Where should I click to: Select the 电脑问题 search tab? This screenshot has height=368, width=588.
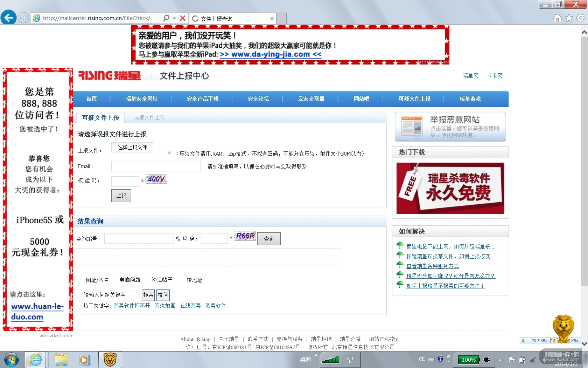pyautogui.click(x=130, y=280)
